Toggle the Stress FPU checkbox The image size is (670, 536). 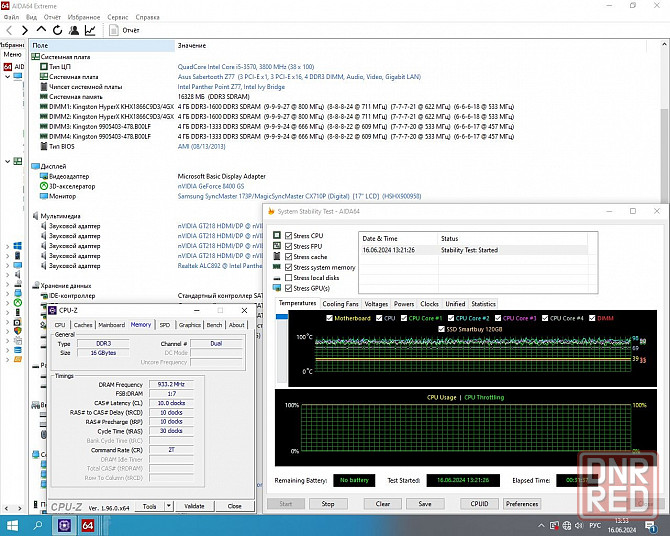tap(288, 246)
